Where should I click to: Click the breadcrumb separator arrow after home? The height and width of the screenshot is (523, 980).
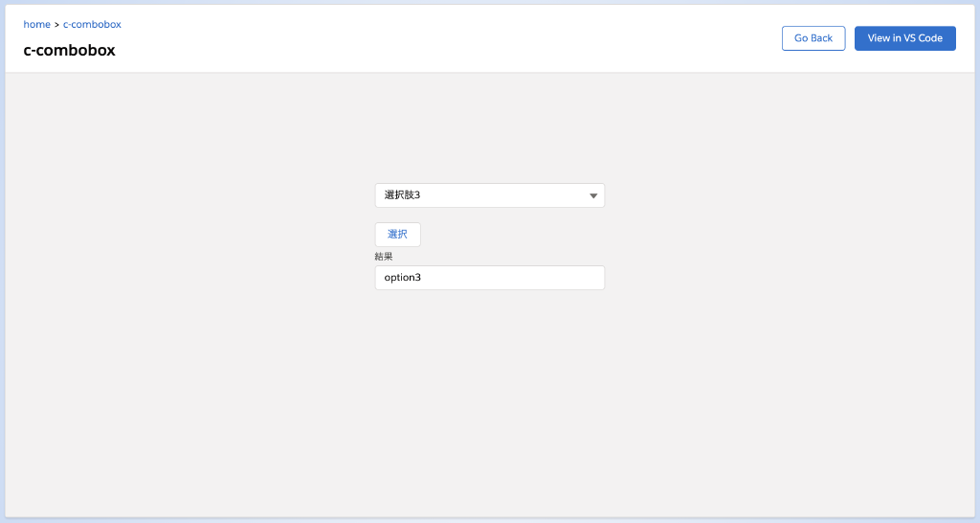coord(56,24)
